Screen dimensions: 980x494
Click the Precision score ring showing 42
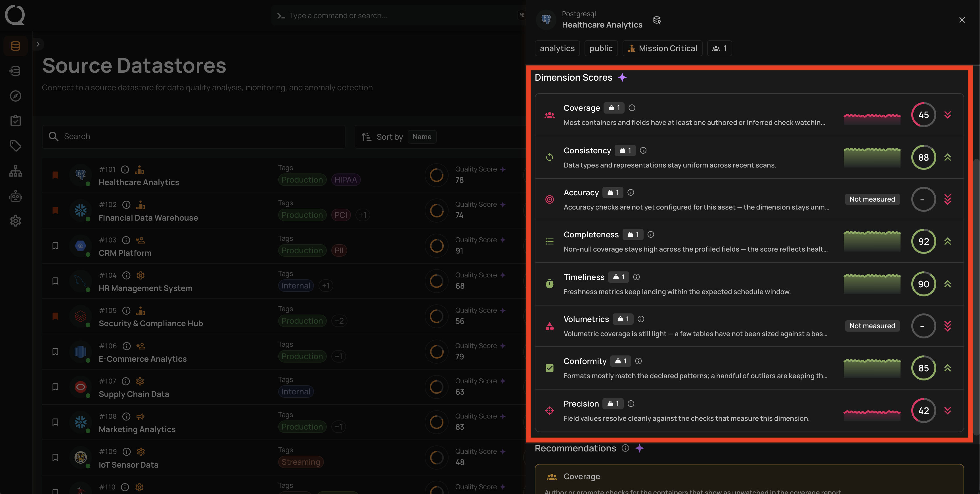click(x=923, y=411)
